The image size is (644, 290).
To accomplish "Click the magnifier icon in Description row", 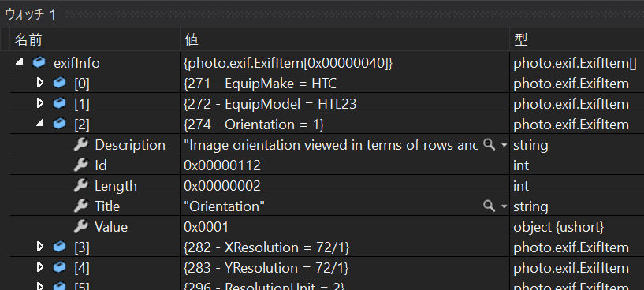I will tap(489, 144).
